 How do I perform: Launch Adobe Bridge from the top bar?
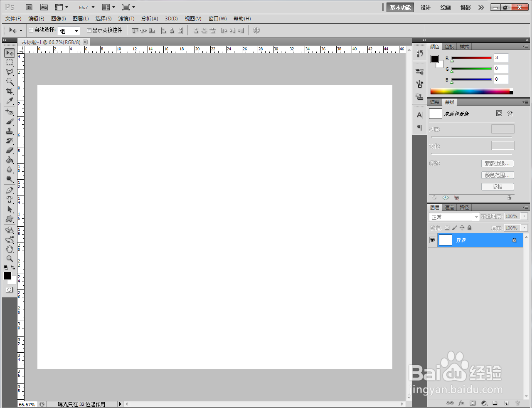pos(29,7)
